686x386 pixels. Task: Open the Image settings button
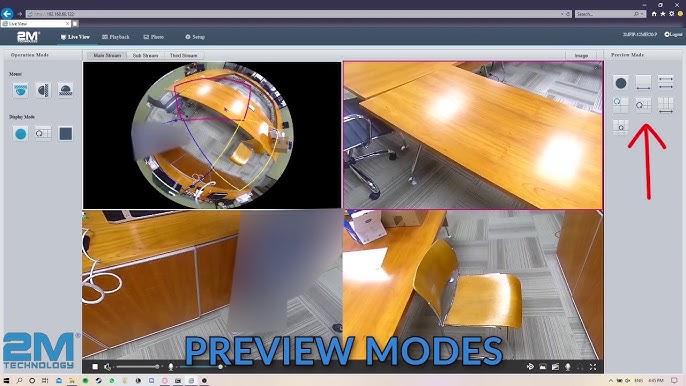pyautogui.click(x=581, y=56)
